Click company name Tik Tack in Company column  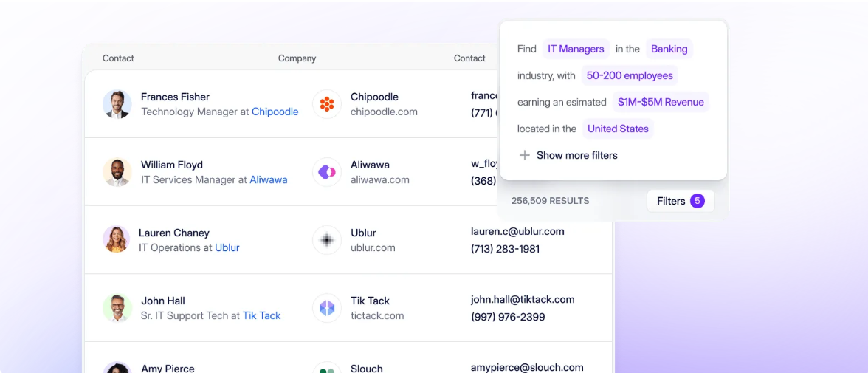pos(370,301)
